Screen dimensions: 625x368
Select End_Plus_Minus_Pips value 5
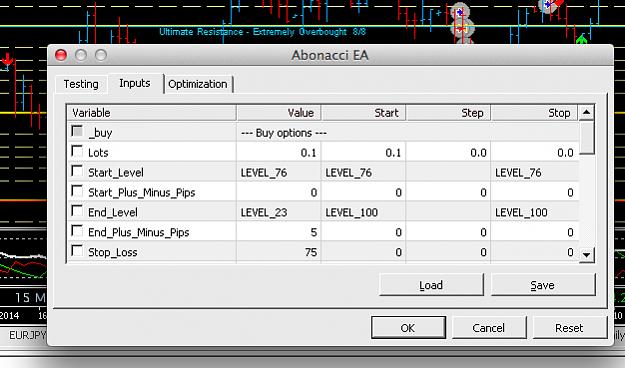[x=279, y=232]
